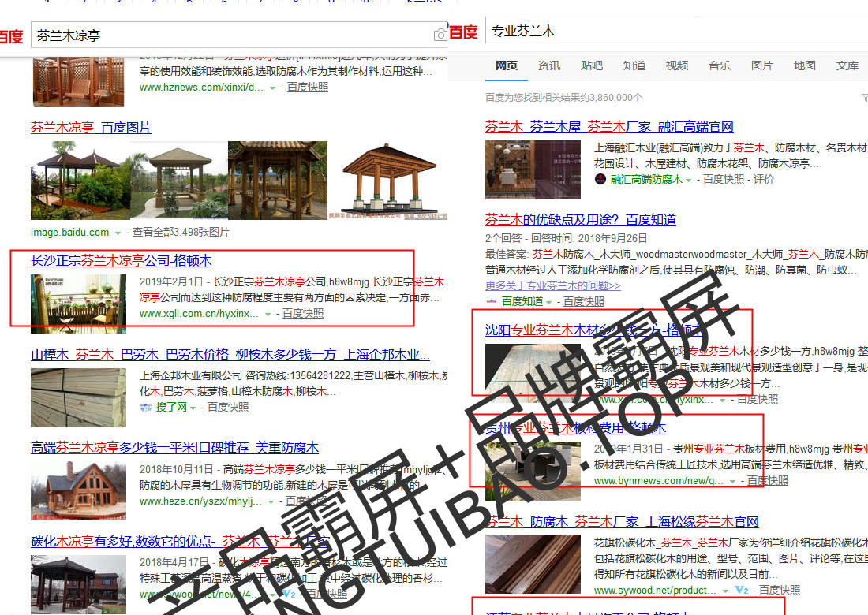Click the www.sywood.net/product URL text
The height and width of the screenshot is (615, 868).
pyautogui.click(x=656, y=590)
